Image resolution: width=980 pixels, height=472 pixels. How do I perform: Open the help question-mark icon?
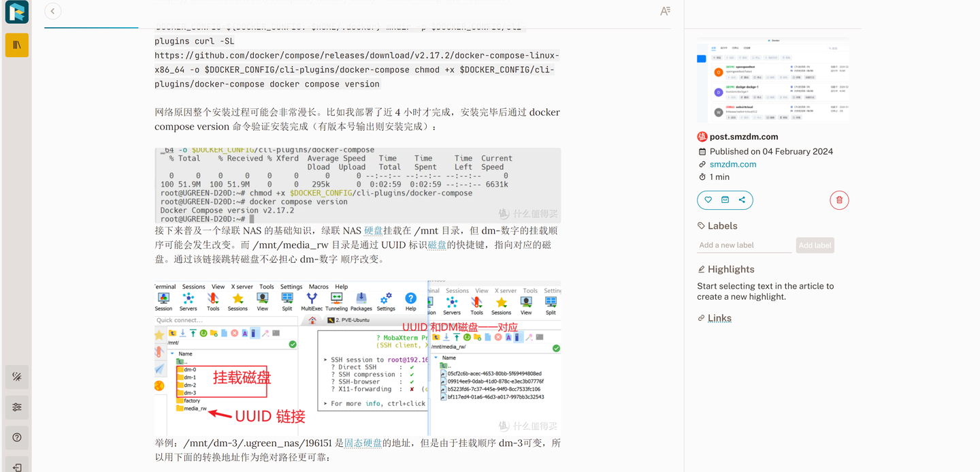[x=16, y=437]
